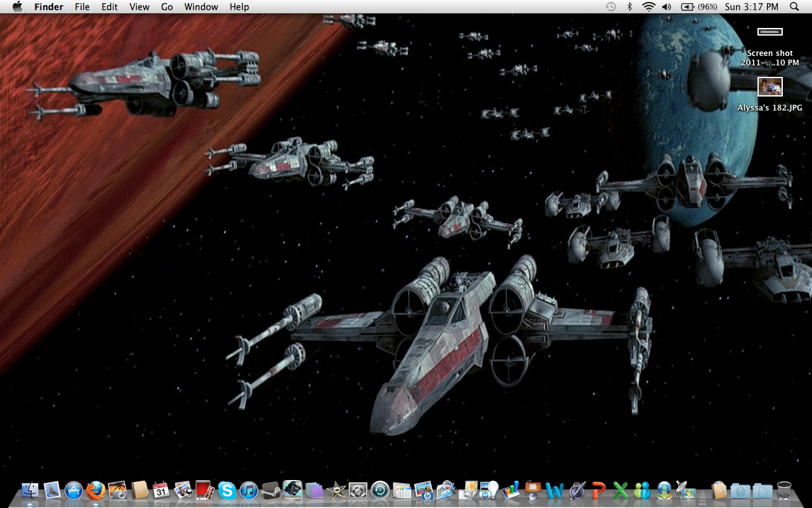The width and height of the screenshot is (812, 508).
Task: Select the Alyssa's 182.JPG desktop file
Action: point(769,87)
